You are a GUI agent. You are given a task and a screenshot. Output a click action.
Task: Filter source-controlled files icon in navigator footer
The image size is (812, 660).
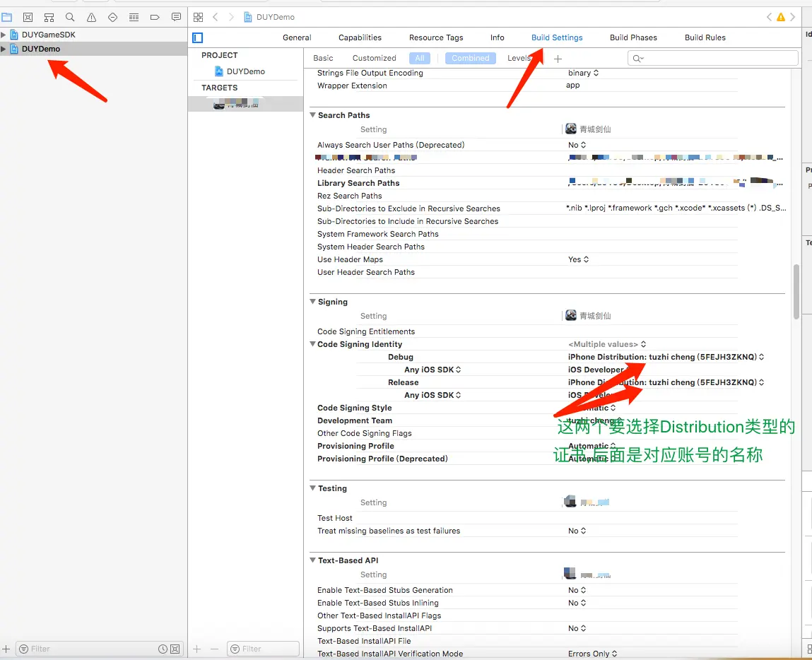point(175,649)
